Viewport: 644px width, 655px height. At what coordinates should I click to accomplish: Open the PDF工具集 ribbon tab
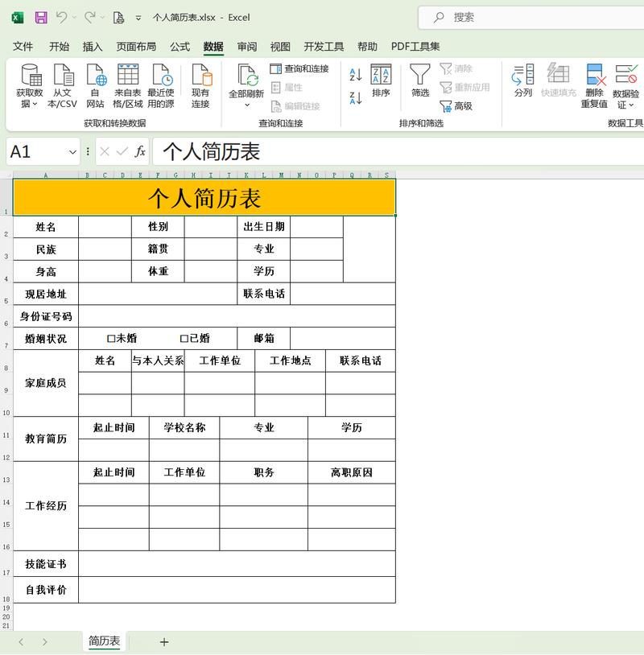pos(415,47)
